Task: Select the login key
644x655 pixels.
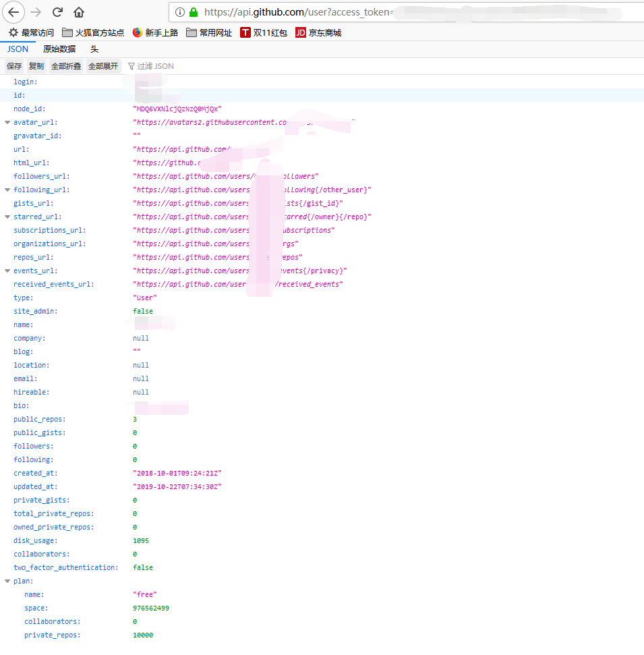Action: point(25,82)
